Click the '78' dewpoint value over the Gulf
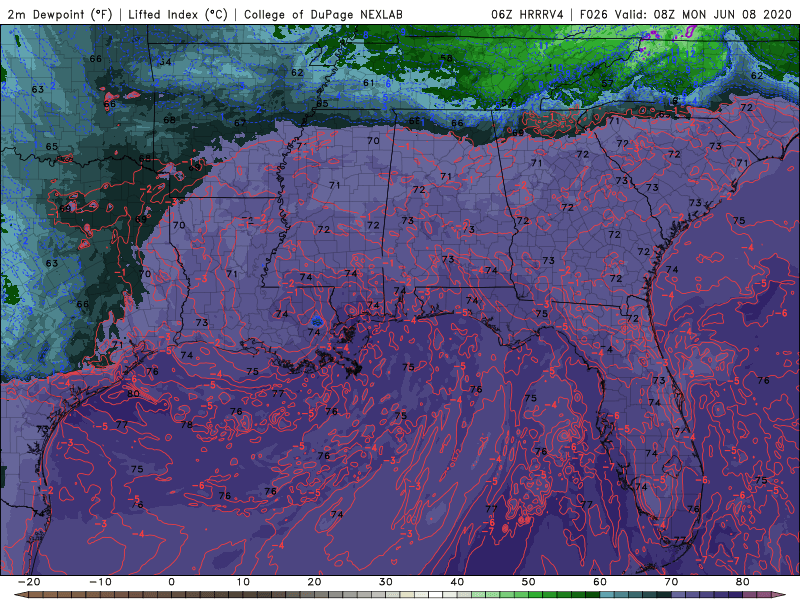The height and width of the screenshot is (600, 800). click(187, 424)
